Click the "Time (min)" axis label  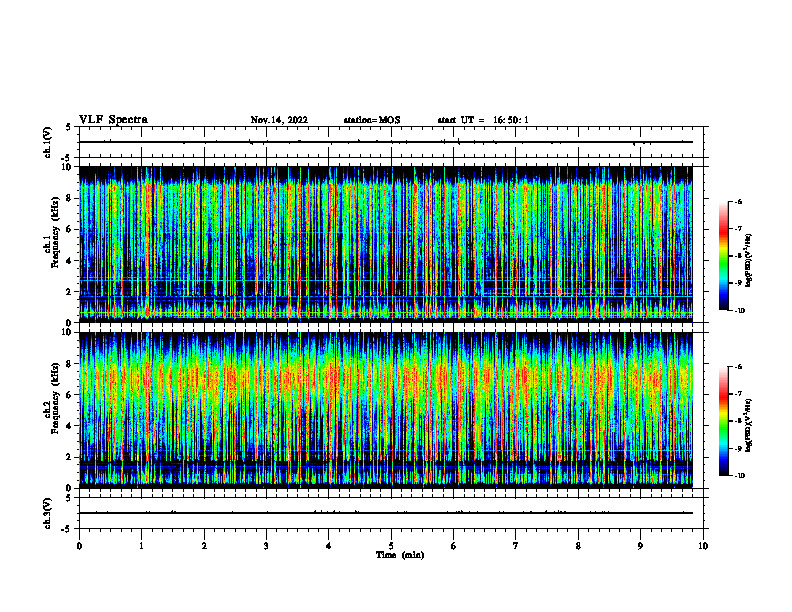tap(400, 555)
